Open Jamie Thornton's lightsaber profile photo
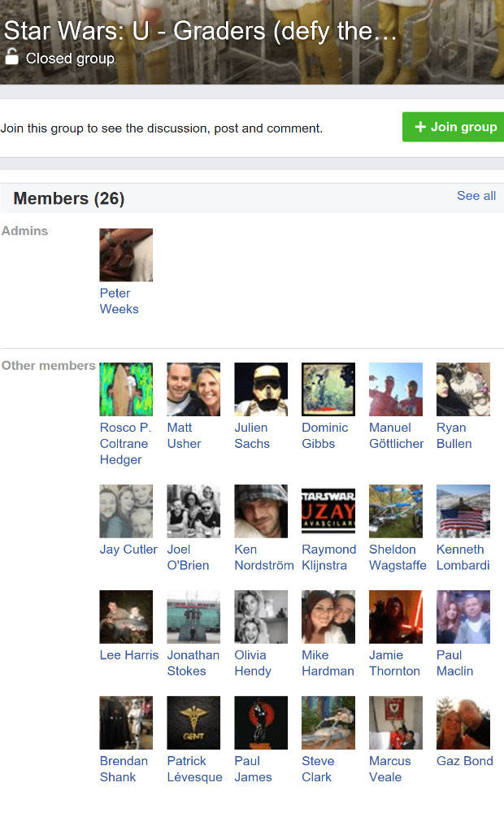The width and height of the screenshot is (504, 813). (x=396, y=617)
